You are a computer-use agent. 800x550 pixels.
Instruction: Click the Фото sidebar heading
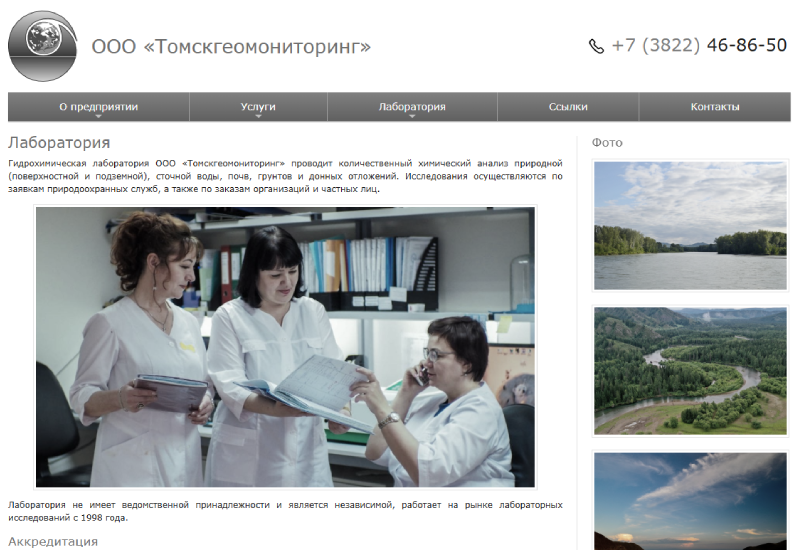pyautogui.click(x=607, y=143)
